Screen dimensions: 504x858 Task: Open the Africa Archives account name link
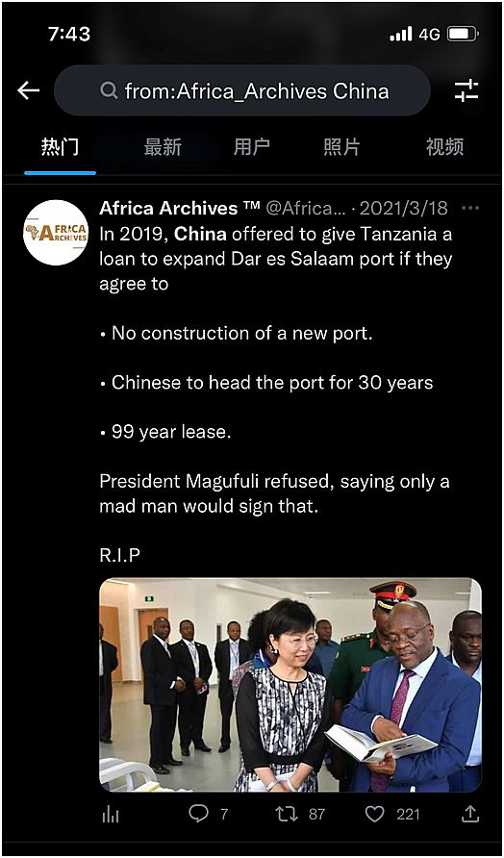pos(180,209)
